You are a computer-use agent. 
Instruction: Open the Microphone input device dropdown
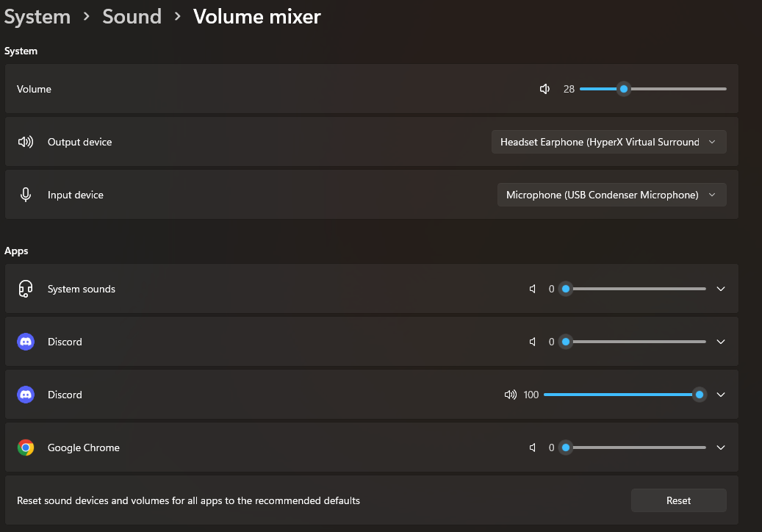point(612,195)
